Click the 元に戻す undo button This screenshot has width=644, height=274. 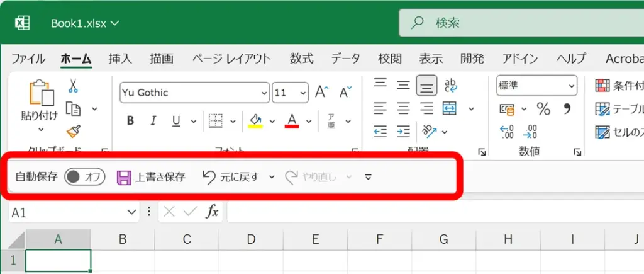pos(231,177)
